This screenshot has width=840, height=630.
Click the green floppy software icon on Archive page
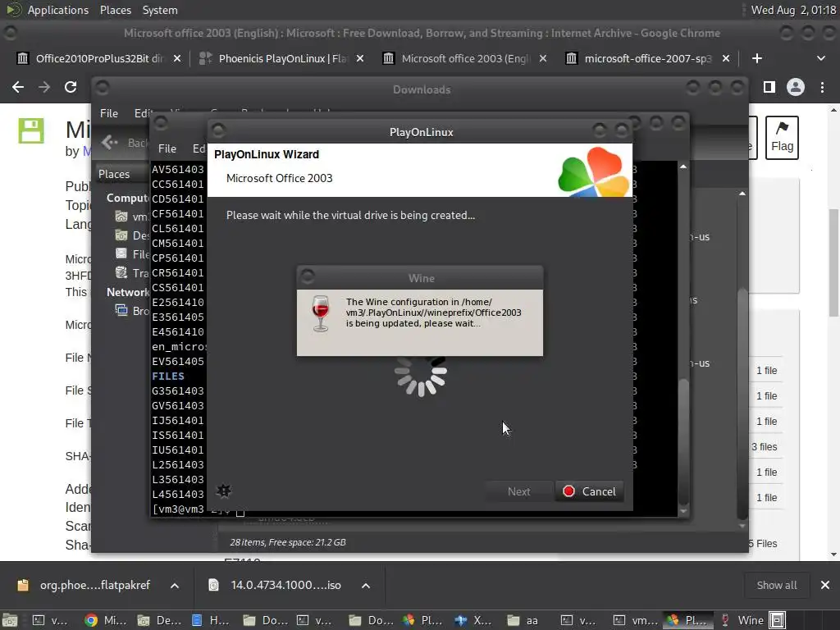pyautogui.click(x=31, y=130)
